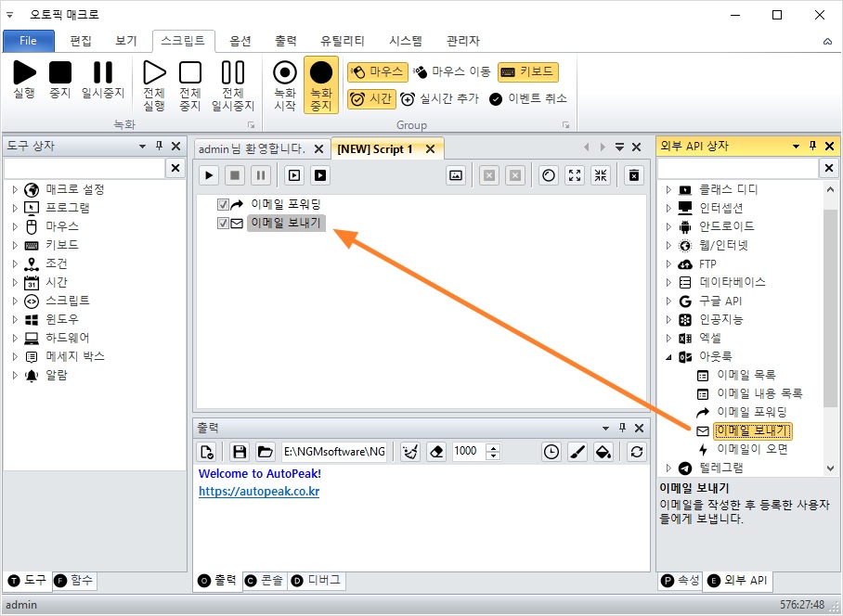Open the 관리자 ribbon tab
Viewport: 843px width, 616px height.
463,41
